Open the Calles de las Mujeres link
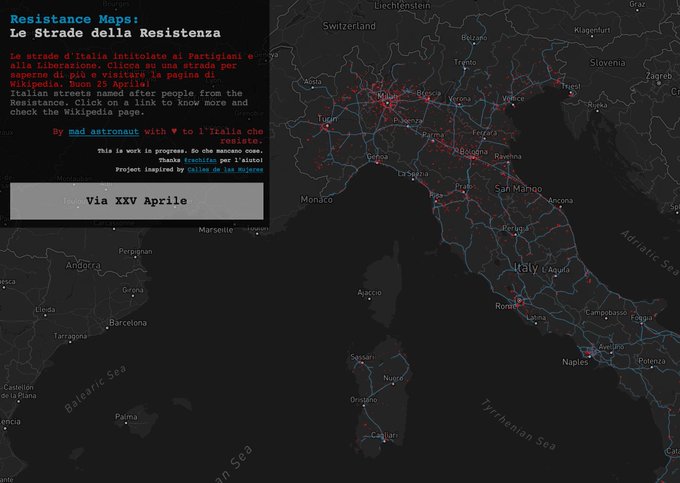The image size is (680, 483). click(225, 170)
